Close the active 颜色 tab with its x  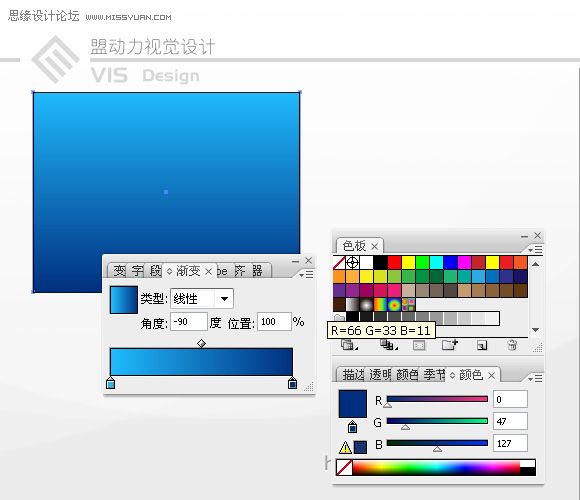click(491, 376)
